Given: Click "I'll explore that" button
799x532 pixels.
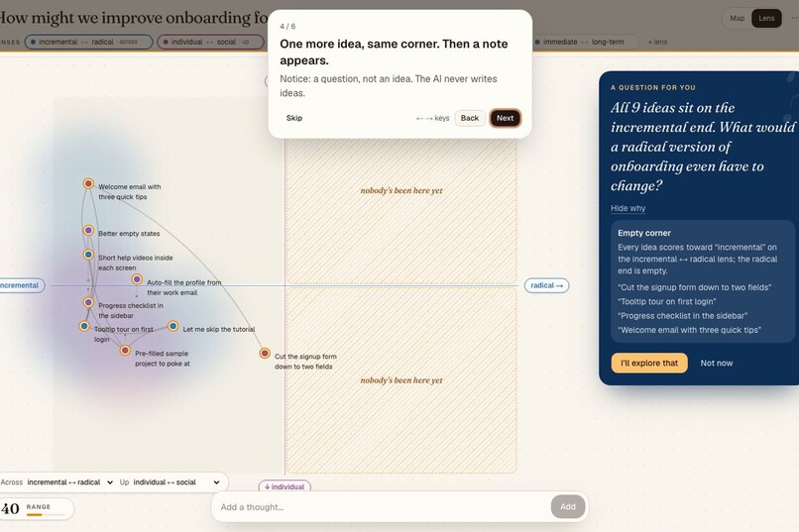Looking at the screenshot, I should click(649, 363).
